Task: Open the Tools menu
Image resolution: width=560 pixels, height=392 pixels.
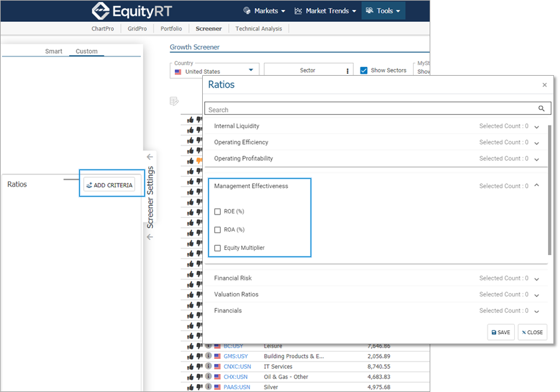Action: pyautogui.click(x=383, y=11)
